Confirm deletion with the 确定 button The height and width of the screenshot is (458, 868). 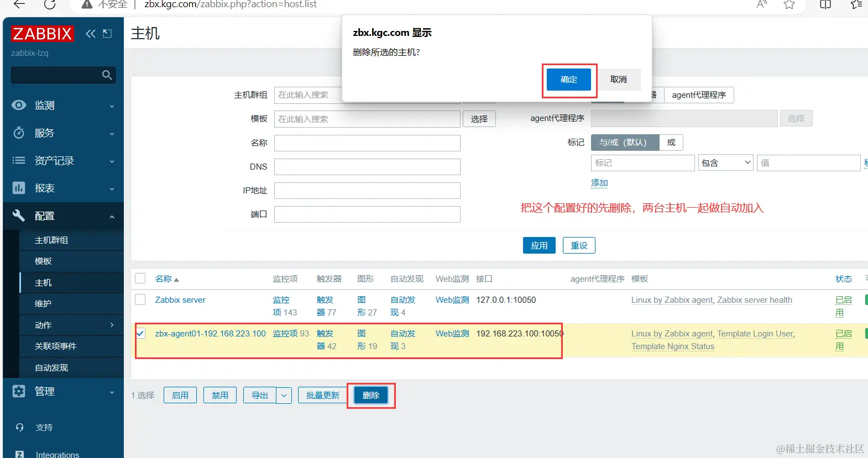point(569,80)
